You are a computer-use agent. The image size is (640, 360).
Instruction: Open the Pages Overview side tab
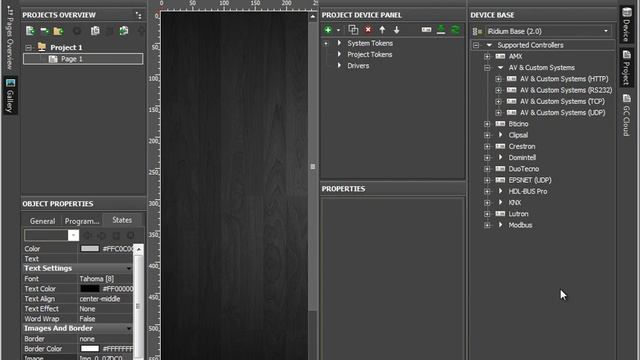[10, 38]
